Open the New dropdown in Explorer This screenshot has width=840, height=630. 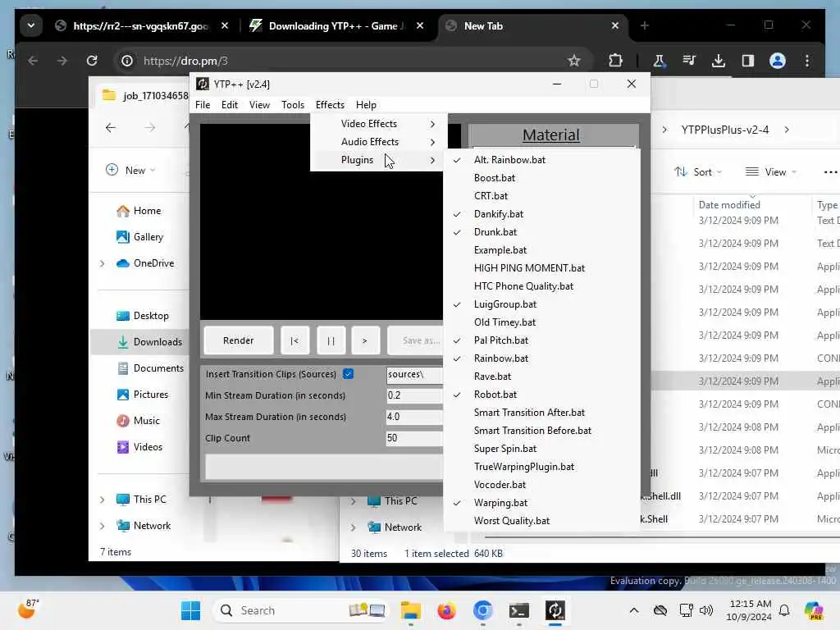(x=130, y=171)
